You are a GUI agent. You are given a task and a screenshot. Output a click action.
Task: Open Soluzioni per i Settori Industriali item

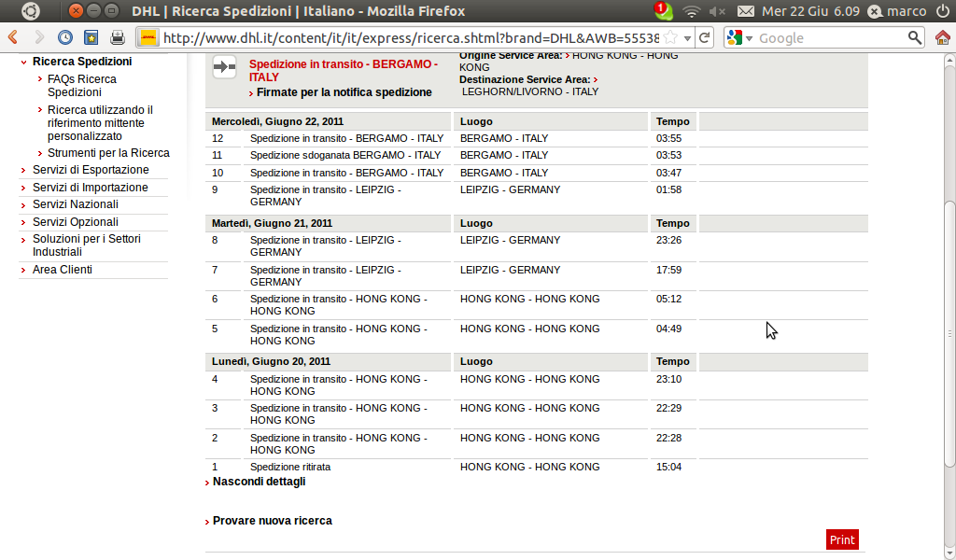(x=87, y=245)
